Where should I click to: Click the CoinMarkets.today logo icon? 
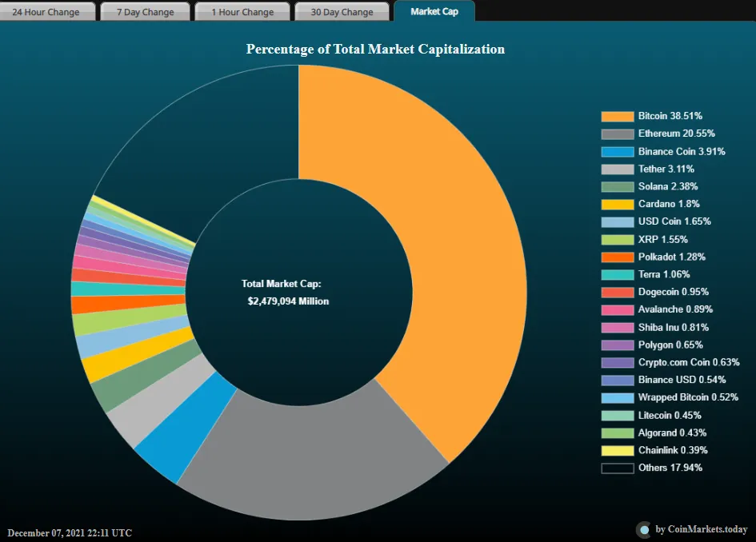tap(643, 530)
